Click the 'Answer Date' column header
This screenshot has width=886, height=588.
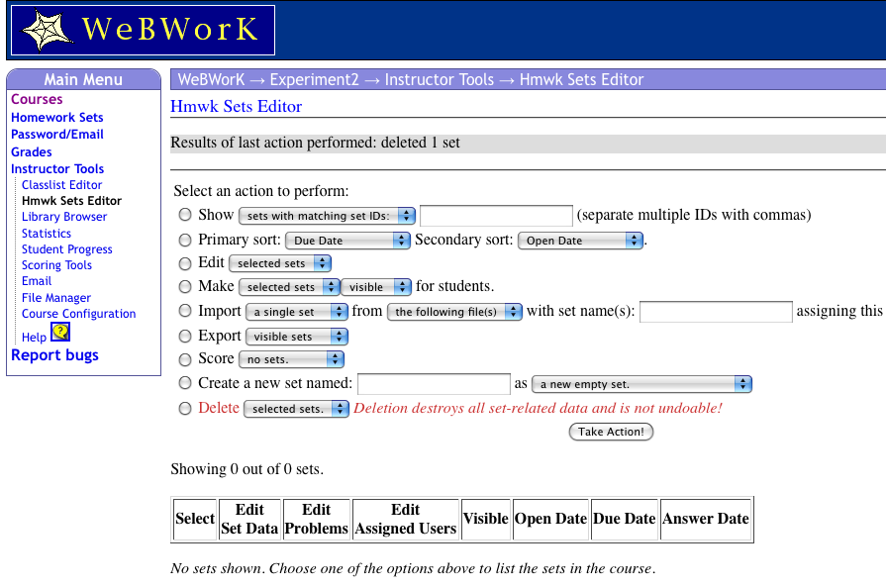click(706, 519)
